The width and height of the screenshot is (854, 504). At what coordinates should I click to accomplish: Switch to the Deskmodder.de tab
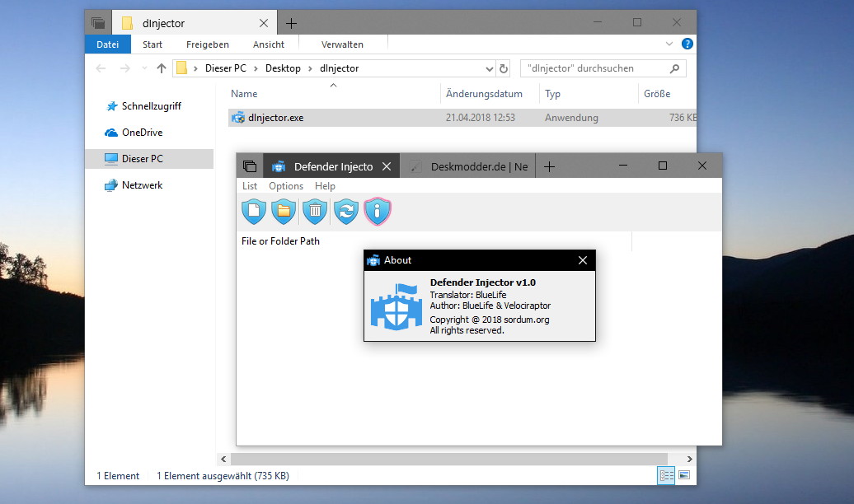(x=468, y=166)
